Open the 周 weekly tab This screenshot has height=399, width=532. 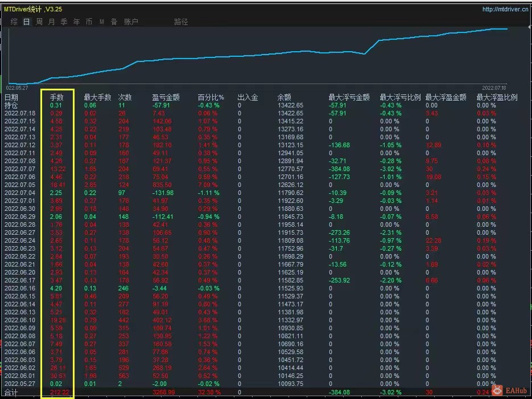point(39,22)
